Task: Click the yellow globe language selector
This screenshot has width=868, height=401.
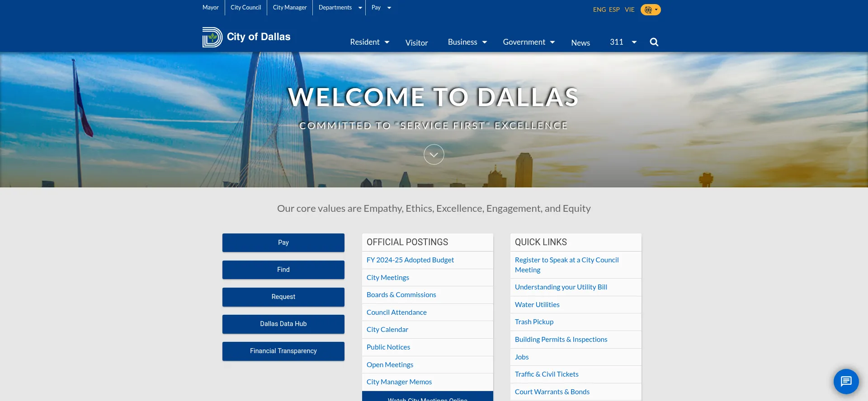Action: 650,9
